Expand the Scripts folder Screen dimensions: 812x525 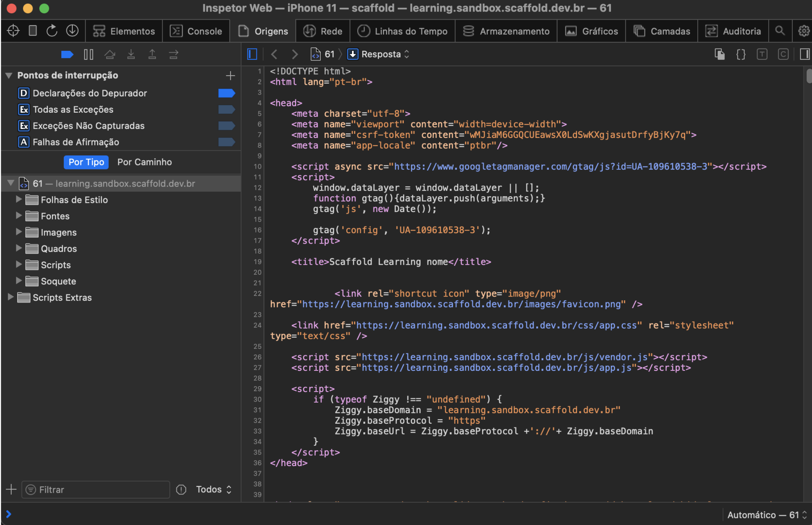(x=19, y=265)
